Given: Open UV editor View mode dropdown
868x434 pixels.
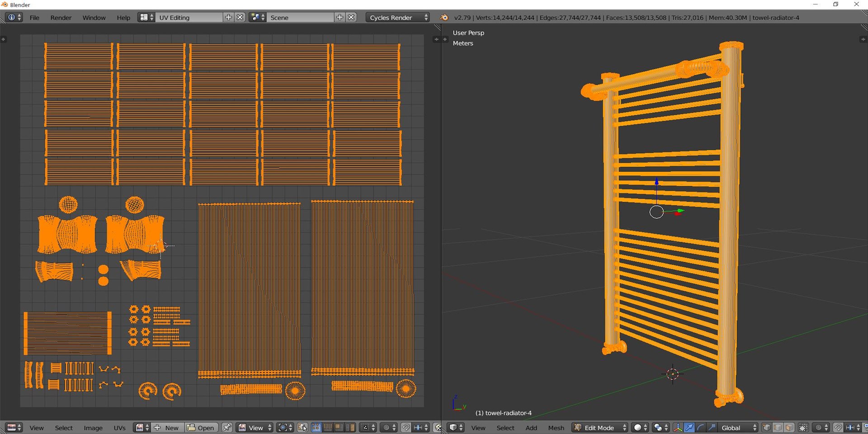Looking at the screenshot, I should coord(255,428).
